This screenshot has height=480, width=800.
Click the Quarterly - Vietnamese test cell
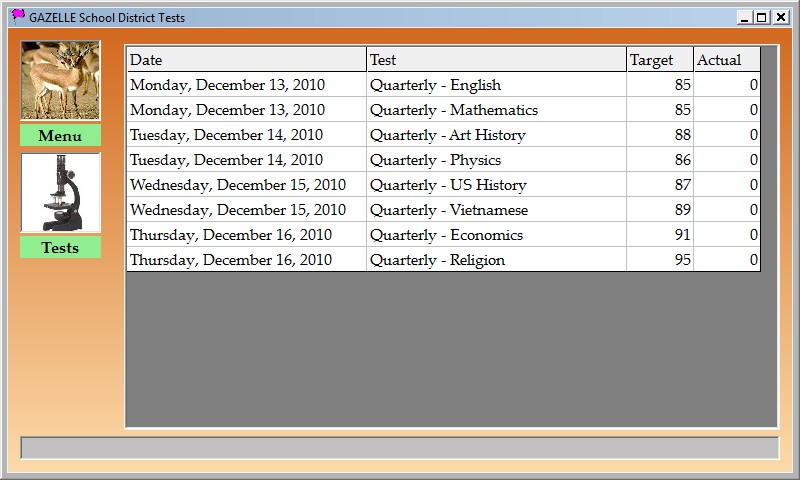[496, 210]
